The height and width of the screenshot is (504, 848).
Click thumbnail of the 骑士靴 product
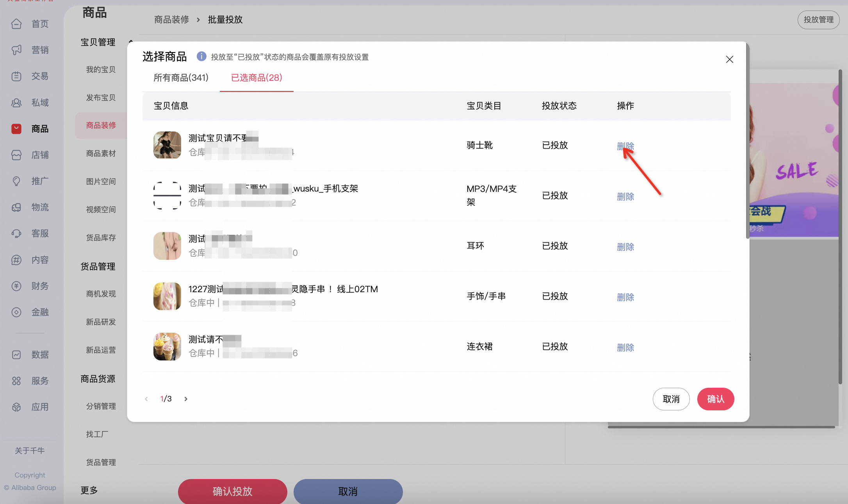coord(167,145)
